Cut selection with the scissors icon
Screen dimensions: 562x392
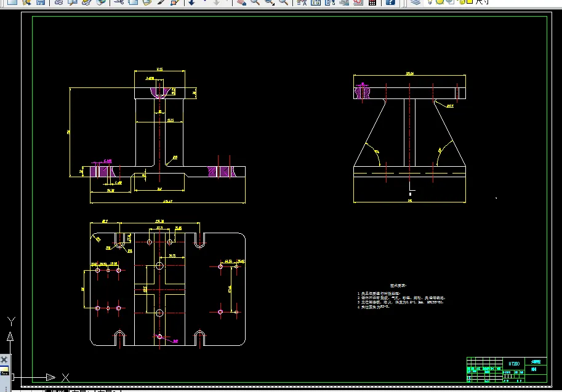[x=119, y=2]
